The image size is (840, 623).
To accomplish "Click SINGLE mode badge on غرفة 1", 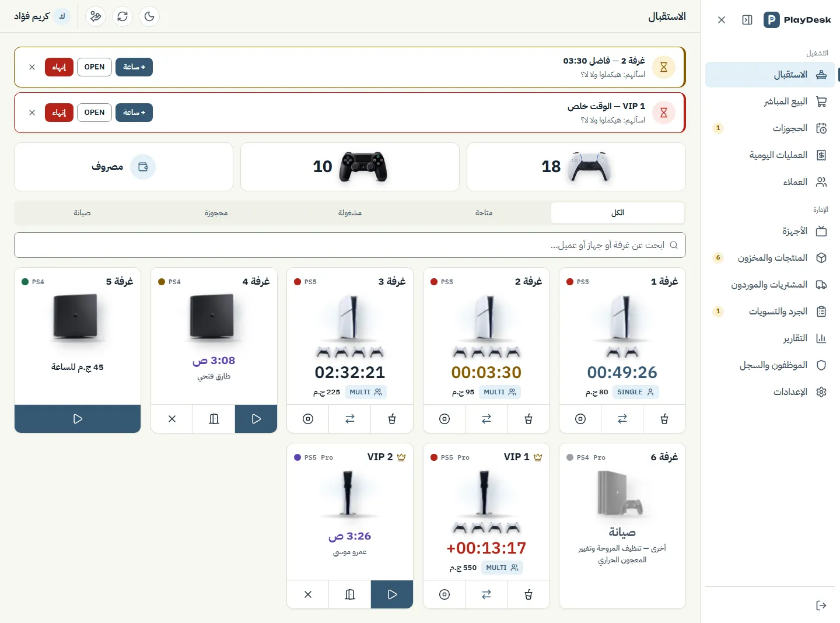I will point(636,392).
